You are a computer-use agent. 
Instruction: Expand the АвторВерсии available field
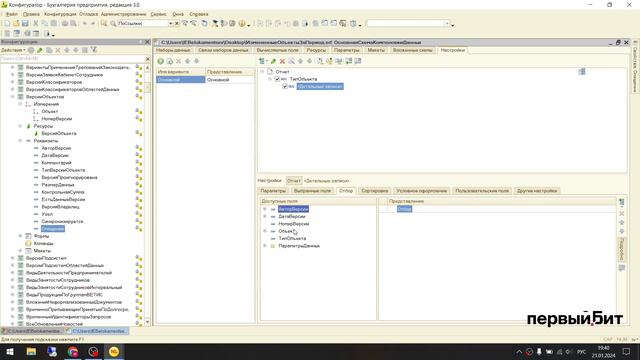pos(265,209)
